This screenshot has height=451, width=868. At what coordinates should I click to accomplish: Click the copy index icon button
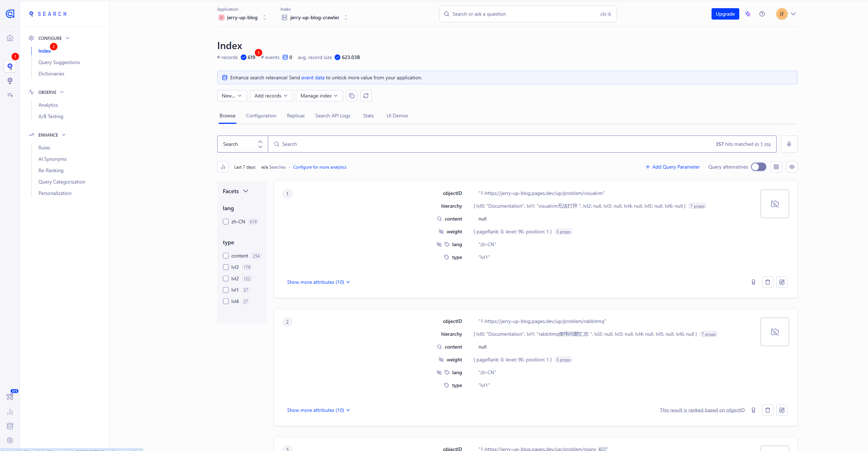[x=352, y=96]
